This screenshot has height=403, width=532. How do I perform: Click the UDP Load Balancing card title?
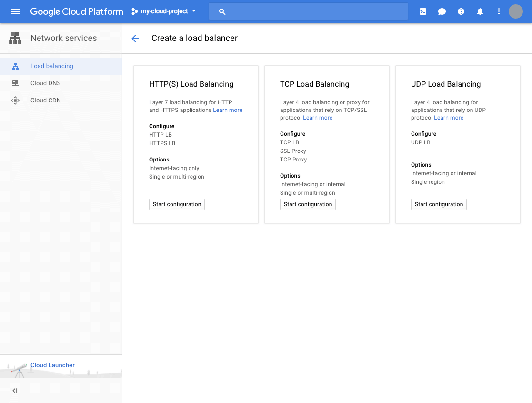446,84
